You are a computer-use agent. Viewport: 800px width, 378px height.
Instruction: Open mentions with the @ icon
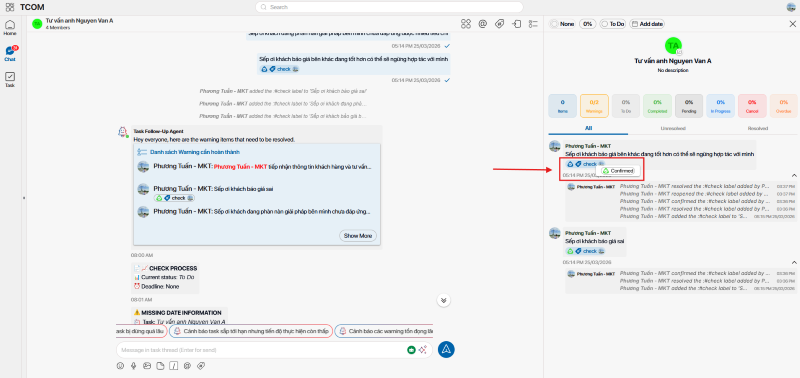482,23
